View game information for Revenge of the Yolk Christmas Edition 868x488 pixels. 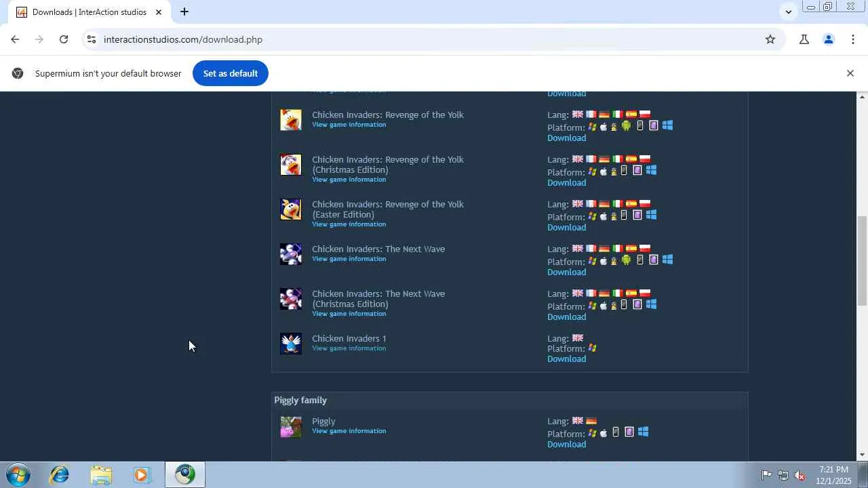(349, 180)
